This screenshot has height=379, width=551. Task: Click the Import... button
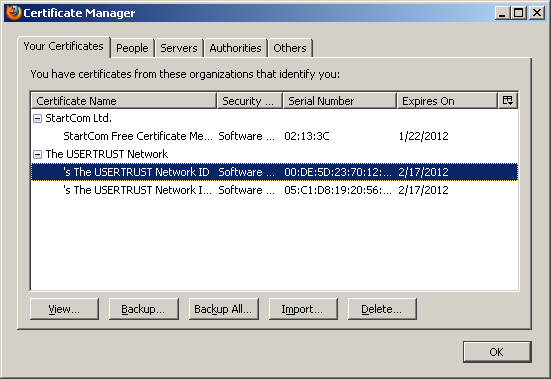click(303, 309)
